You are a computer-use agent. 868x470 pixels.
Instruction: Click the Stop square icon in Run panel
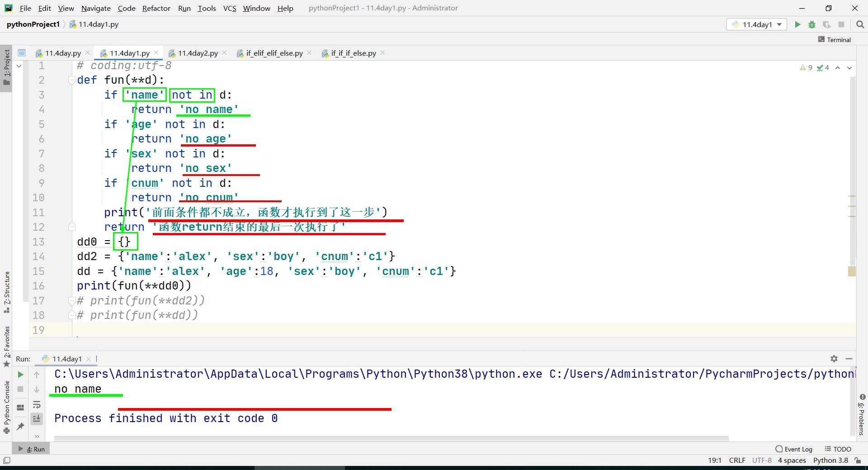click(20, 389)
